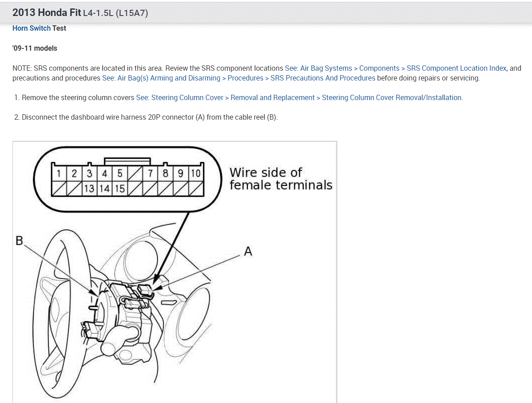Open SRS Component Location Index link

point(456,68)
